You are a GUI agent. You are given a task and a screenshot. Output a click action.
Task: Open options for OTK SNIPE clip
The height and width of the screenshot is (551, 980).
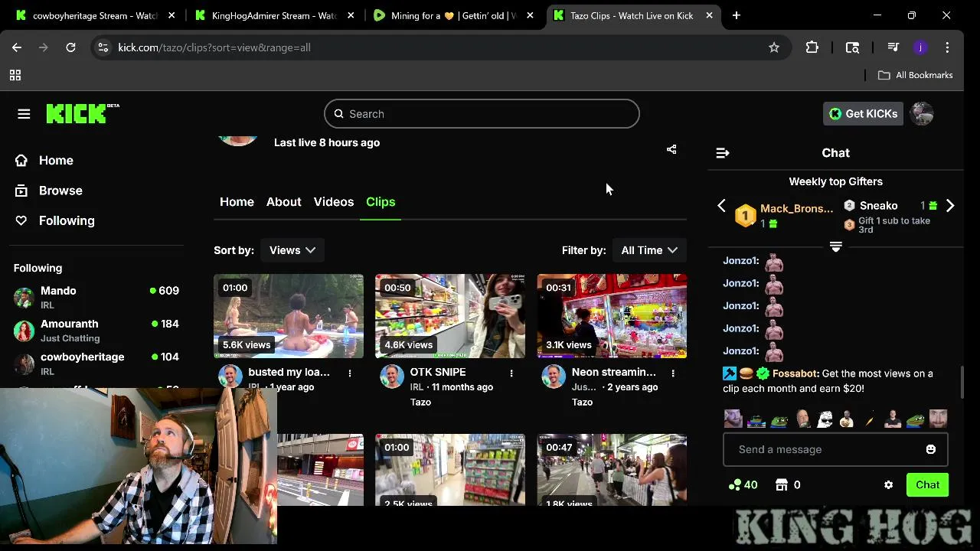point(511,373)
